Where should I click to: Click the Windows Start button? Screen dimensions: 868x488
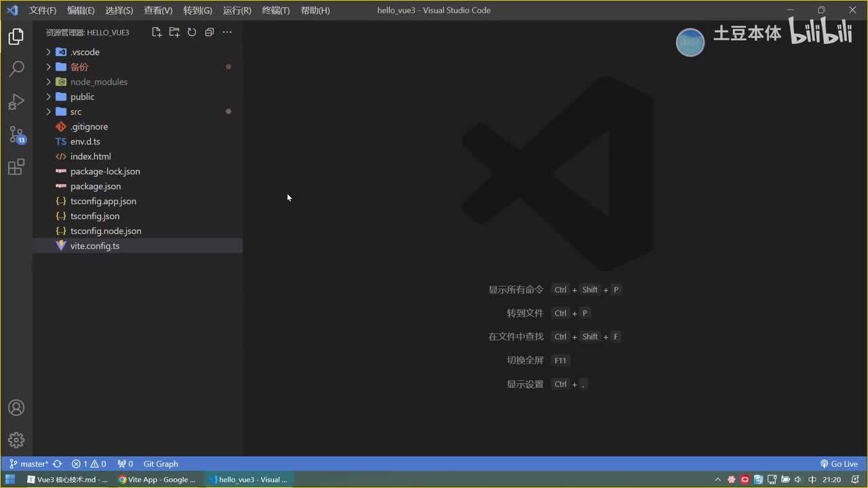click(x=10, y=479)
